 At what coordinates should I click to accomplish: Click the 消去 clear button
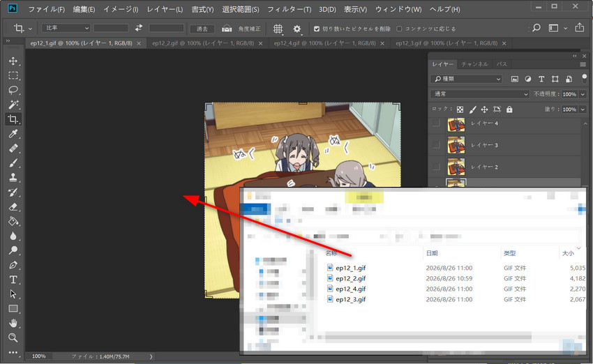[x=202, y=29]
